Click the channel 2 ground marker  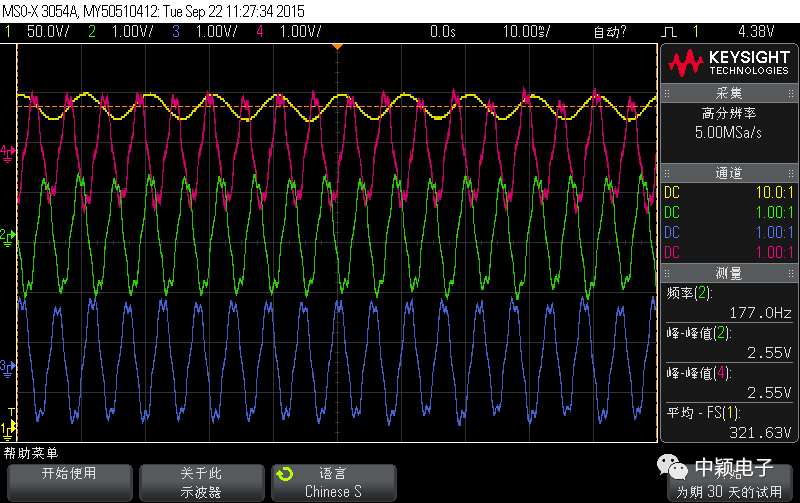click(x=7, y=237)
